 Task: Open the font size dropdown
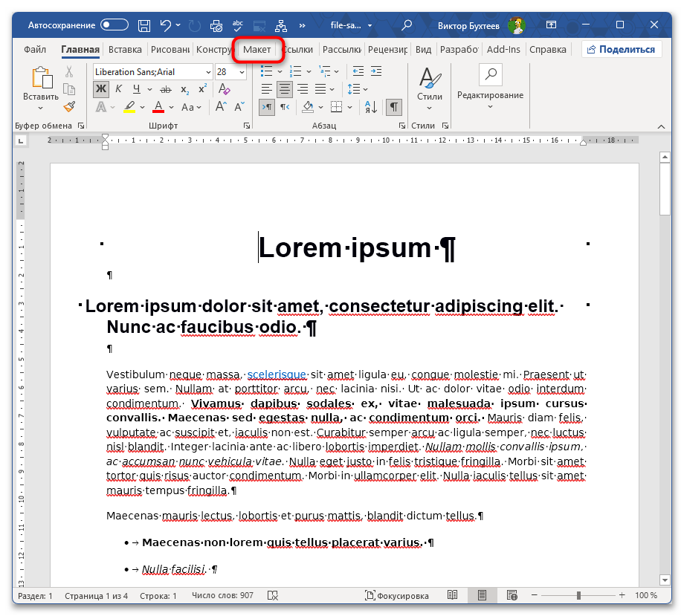pos(242,72)
